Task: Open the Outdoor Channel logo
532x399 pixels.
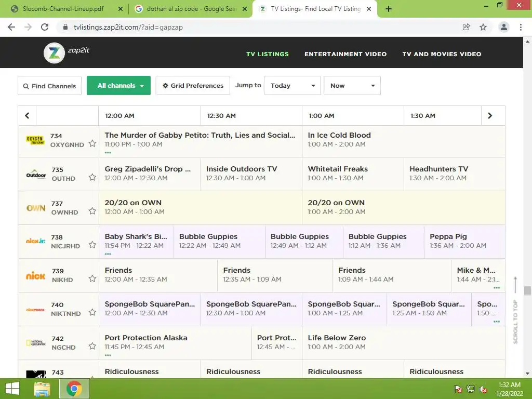Action: pyautogui.click(x=36, y=174)
